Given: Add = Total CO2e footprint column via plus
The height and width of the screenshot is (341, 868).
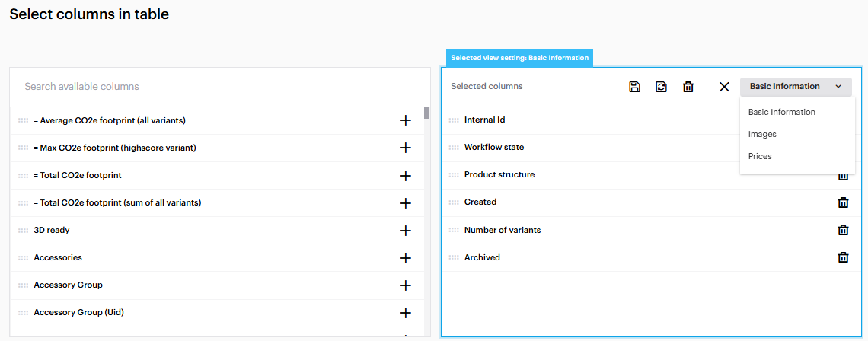Looking at the screenshot, I should pyautogui.click(x=405, y=176).
